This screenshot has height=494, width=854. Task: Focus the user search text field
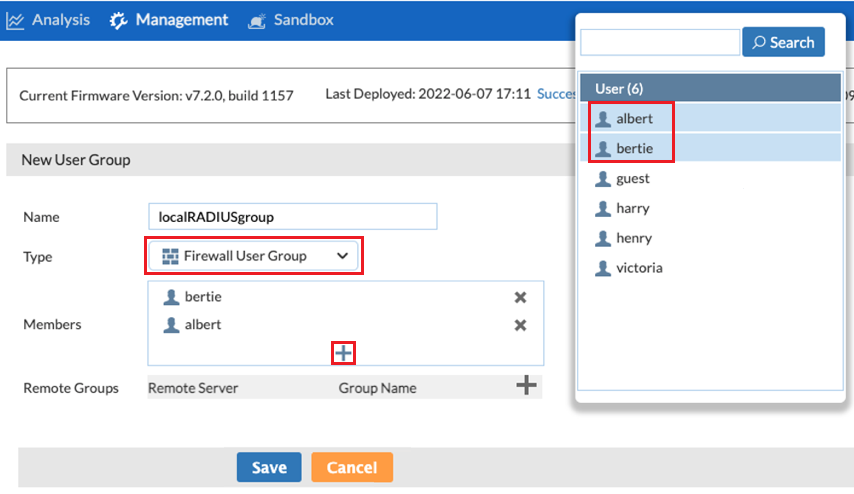660,42
